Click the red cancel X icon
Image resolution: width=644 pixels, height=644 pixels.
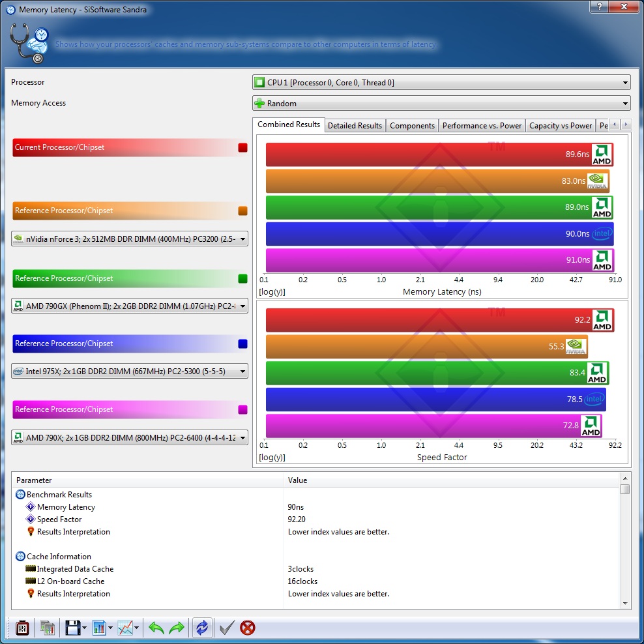[x=248, y=628]
